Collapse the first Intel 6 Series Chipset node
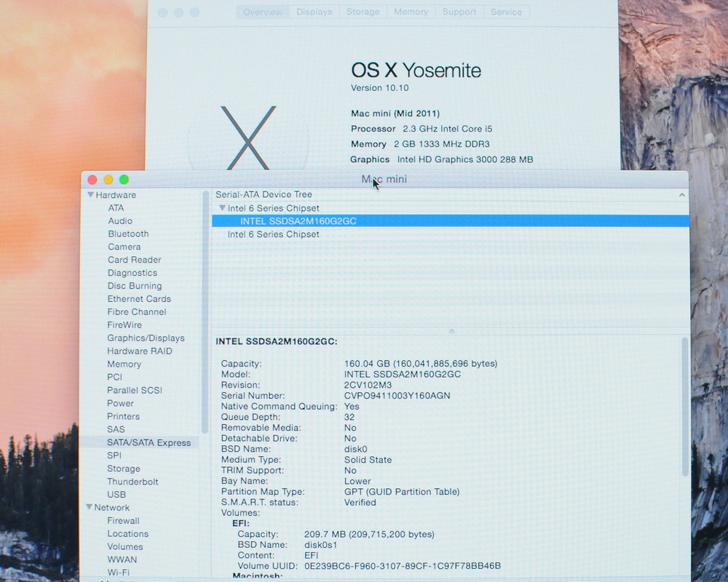 (222, 208)
